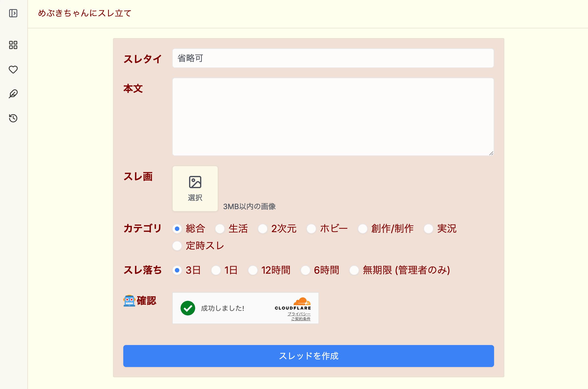Choose 定時スレ category option

177,246
